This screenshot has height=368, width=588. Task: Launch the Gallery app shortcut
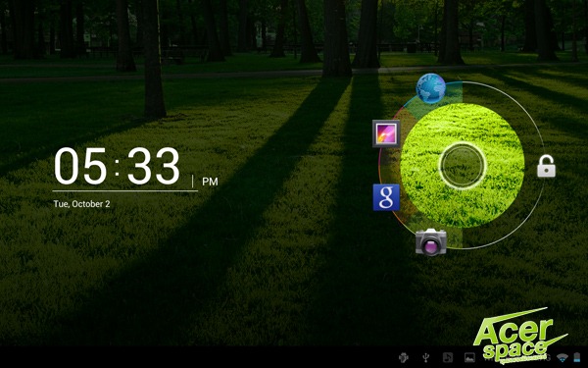[x=386, y=133]
